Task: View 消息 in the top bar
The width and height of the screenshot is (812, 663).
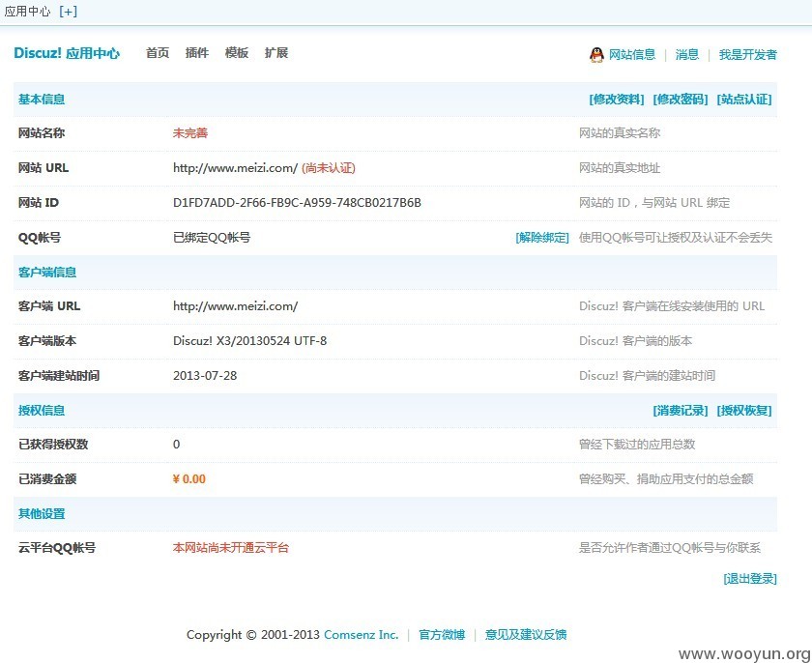Action: [x=687, y=54]
